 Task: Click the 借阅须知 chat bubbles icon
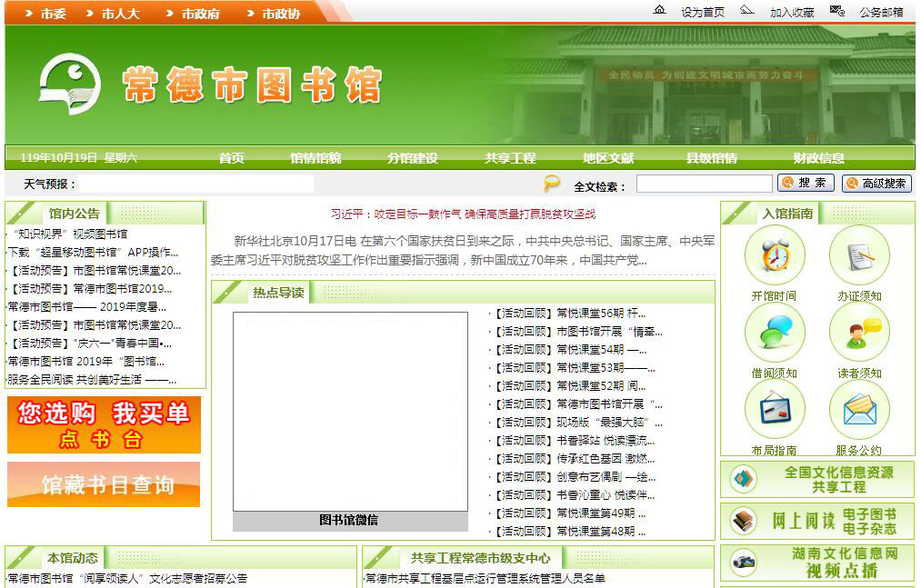[774, 333]
